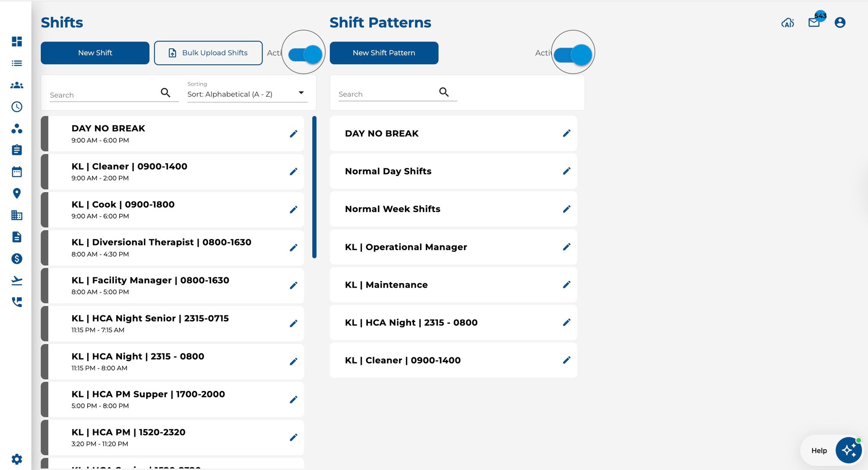The width and height of the screenshot is (868, 470).
Task: Open the building sidebar icon
Action: [17, 215]
